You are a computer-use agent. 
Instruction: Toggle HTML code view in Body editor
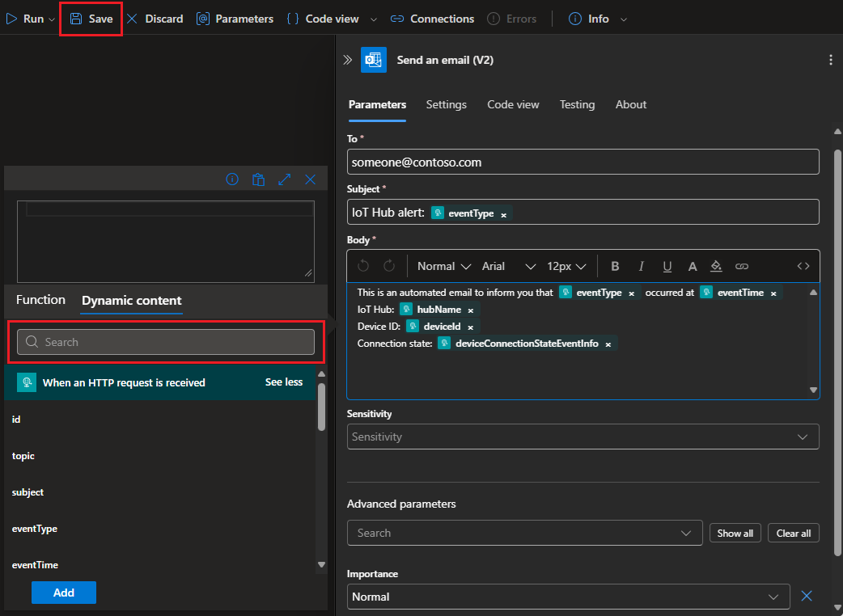tap(803, 266)
